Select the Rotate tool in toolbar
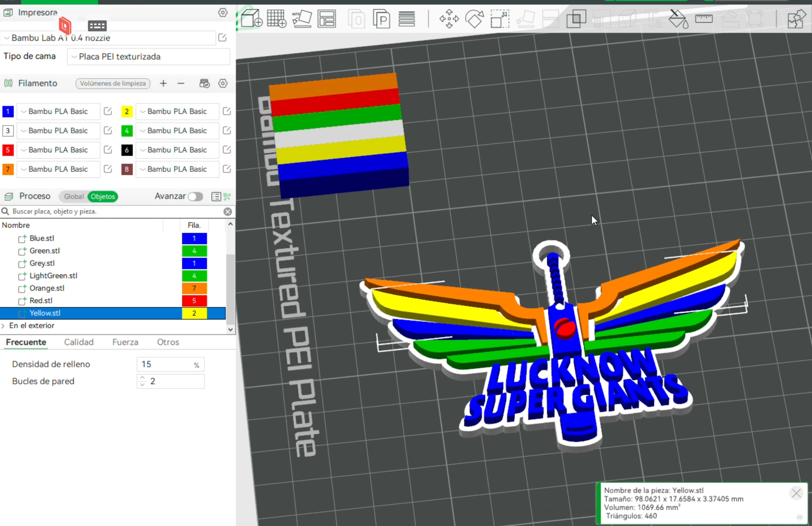 point(475,19)
